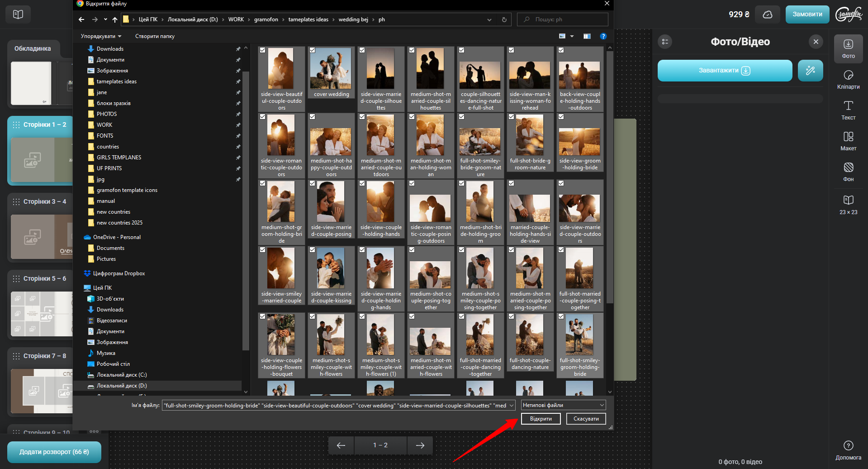This screenshot has width=868, height=469.
Task: Uncheck side-view-beautiful-couple-outdoors checkbox
Action: [x=263, y=50]
